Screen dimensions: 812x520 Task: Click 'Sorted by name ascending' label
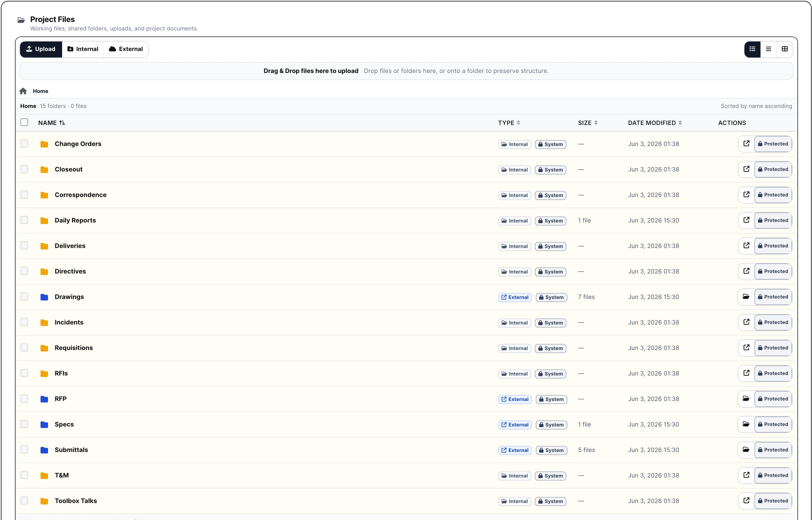coord(756,106)
